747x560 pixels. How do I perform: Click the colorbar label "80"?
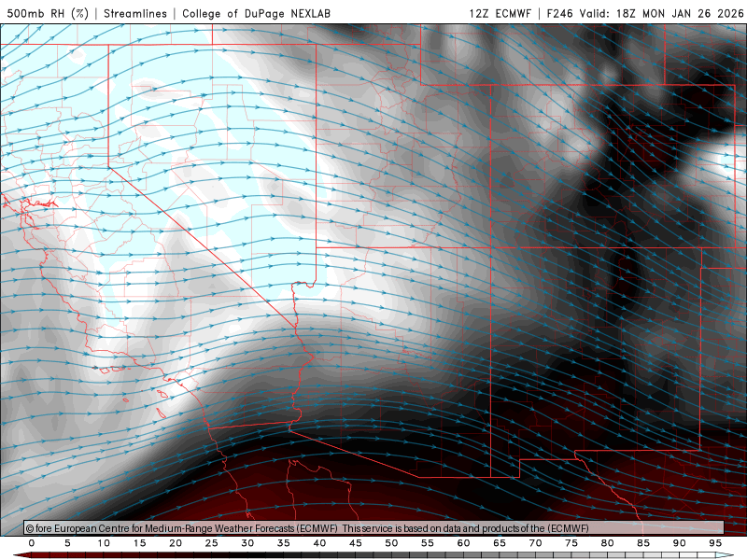608,543
